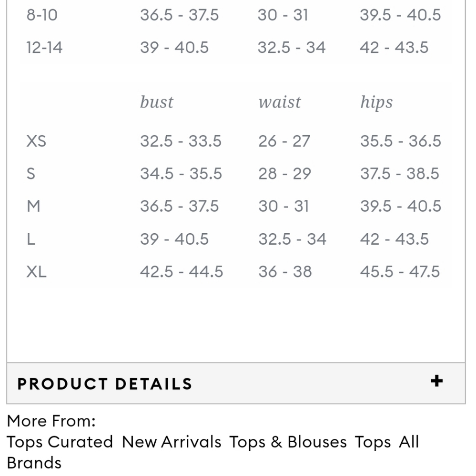Click the More From label text
Viewport: 476px width, 476px height.
point(51,421)
